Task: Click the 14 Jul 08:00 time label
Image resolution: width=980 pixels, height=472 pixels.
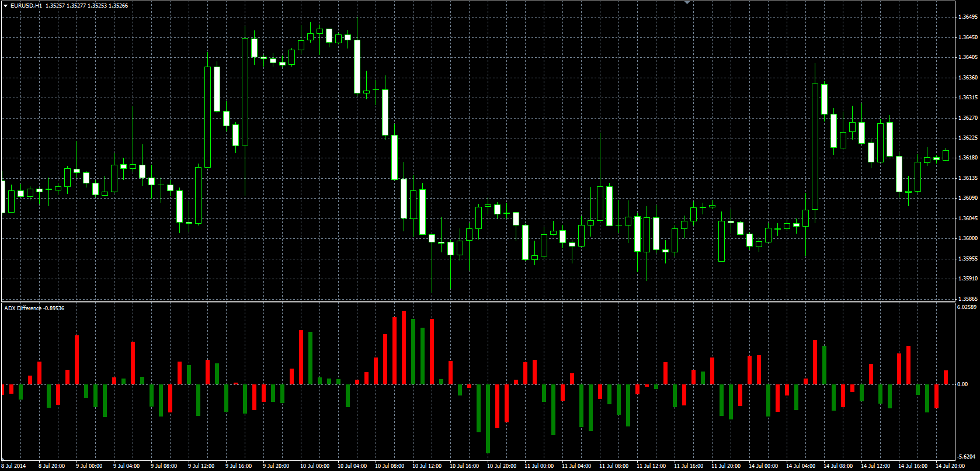Action: [x=838, y=466]
